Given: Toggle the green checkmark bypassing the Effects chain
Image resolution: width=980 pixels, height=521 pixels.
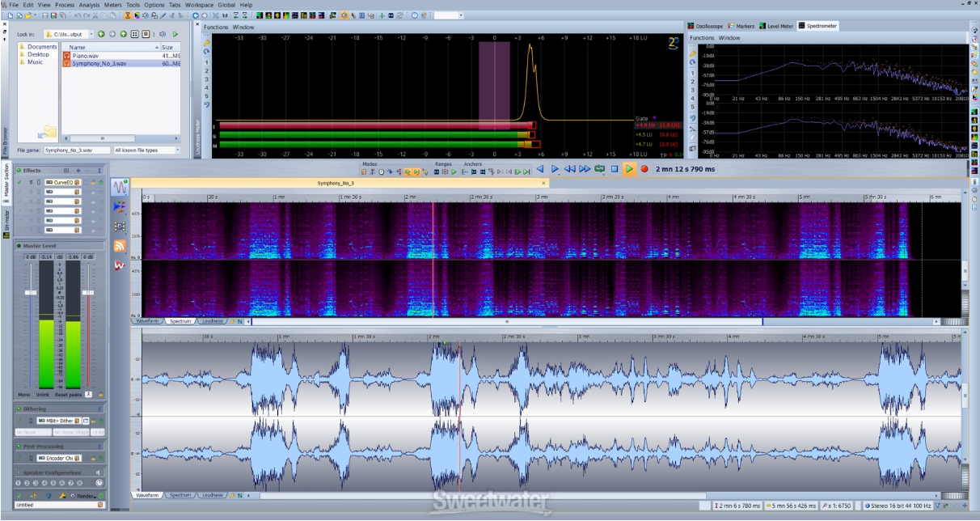Looking at the screenshot, I should click(19, 181).
